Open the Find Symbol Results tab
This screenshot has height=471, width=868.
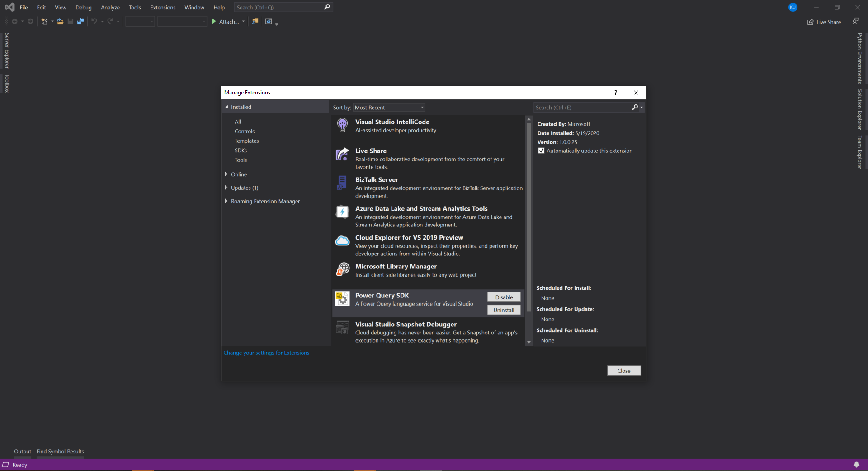tap(60, 452)
